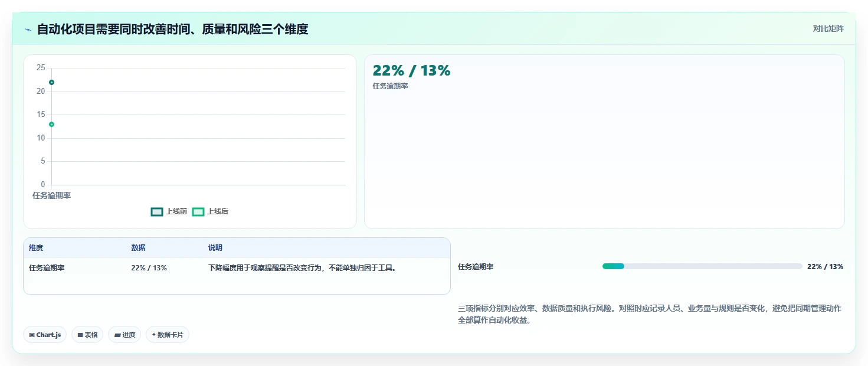Click the 10 y-axis tick label
Viewport: 868px width, 366px height.
pyautogui.click(x=41, y=138)
